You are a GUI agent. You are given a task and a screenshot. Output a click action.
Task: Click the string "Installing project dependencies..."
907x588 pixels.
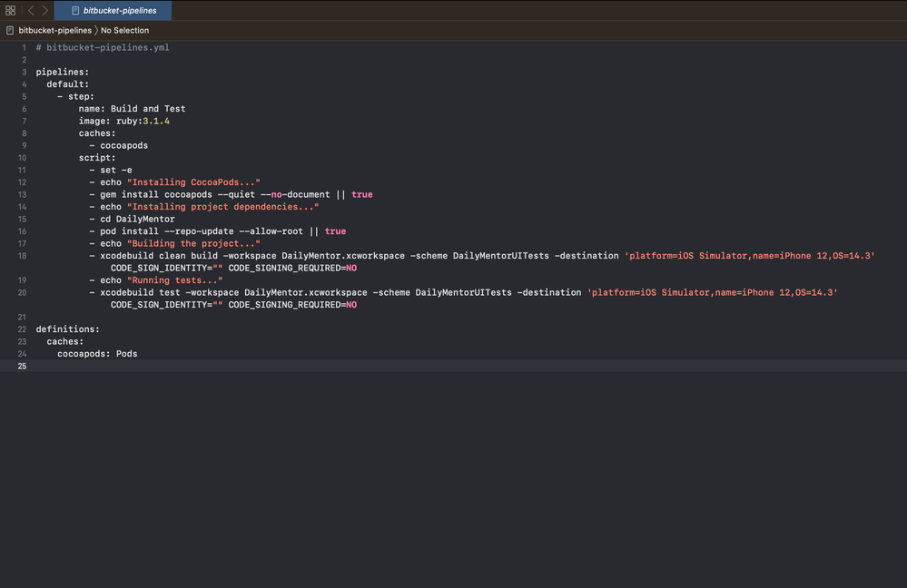(x=222, y=207)
